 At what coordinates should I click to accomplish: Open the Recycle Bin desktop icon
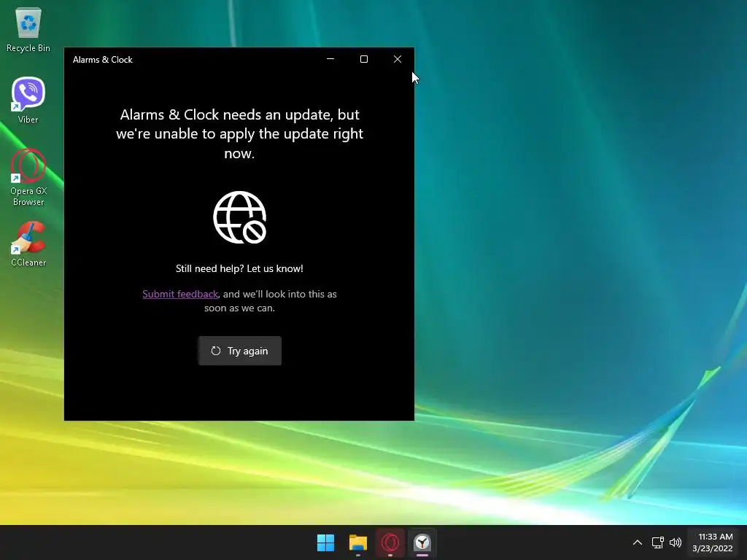(28, 29)
